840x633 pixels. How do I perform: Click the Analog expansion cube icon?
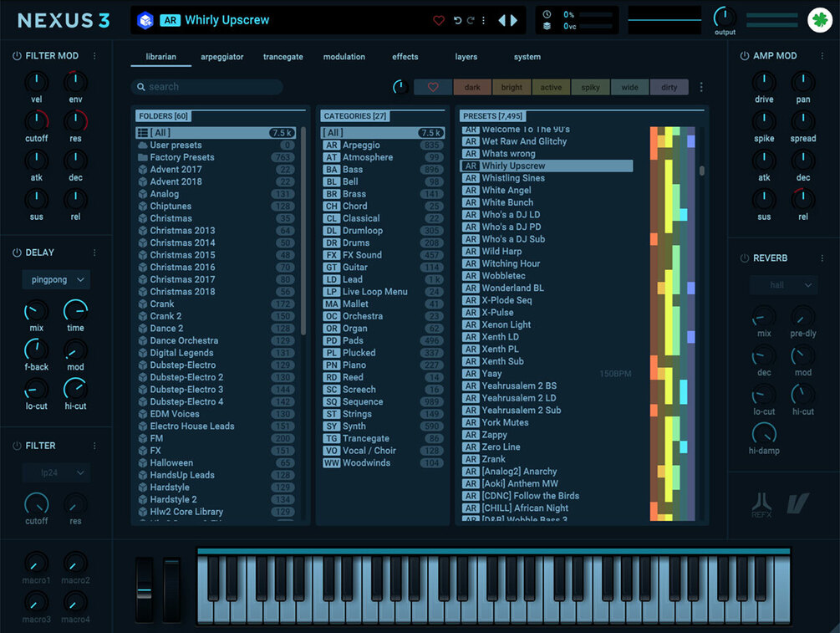tap(142, 194)
